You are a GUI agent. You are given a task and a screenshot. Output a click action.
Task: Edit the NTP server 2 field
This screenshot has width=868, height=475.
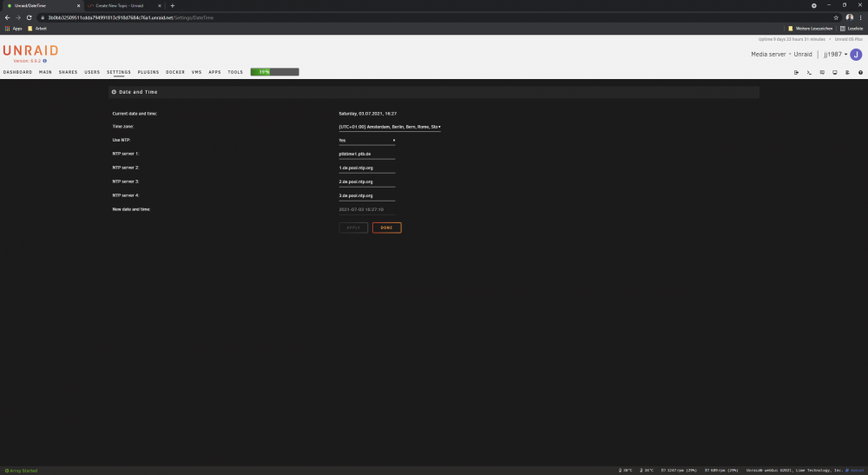pos(367,168)
